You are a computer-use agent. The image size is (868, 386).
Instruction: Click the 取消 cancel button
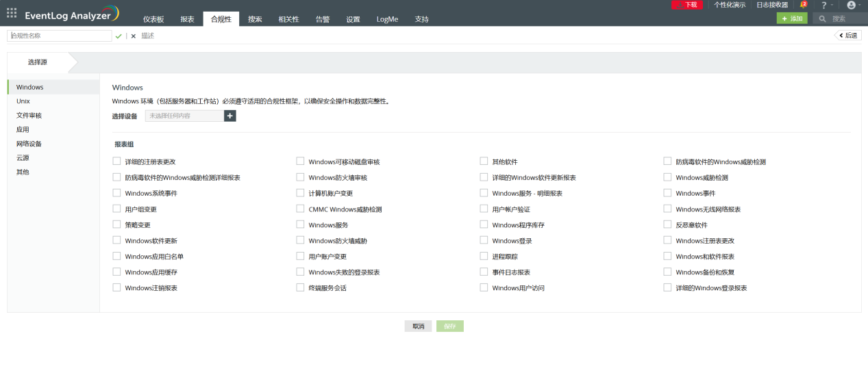pyautogui.click(x=418, y=326)
